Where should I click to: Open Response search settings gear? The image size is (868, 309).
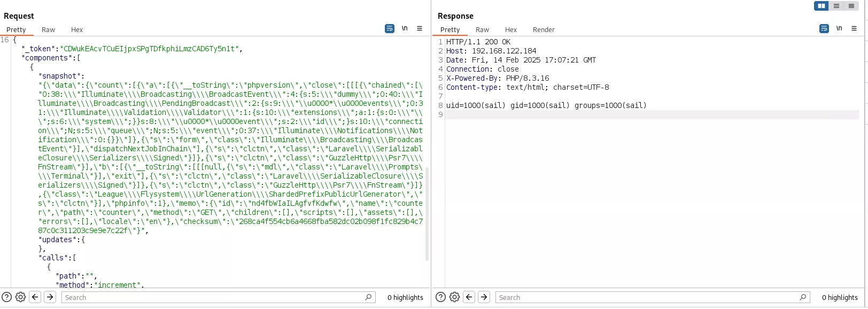[x=455, y=297]
